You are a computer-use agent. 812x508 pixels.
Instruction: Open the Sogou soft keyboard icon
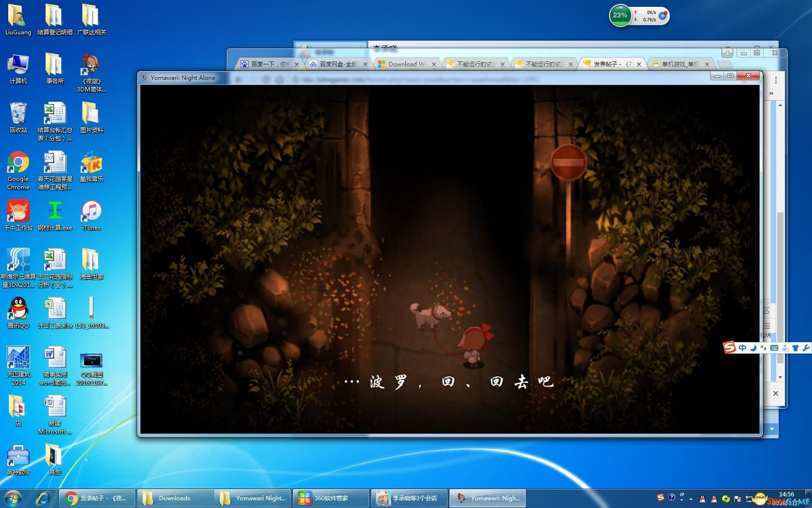point(774,348)
